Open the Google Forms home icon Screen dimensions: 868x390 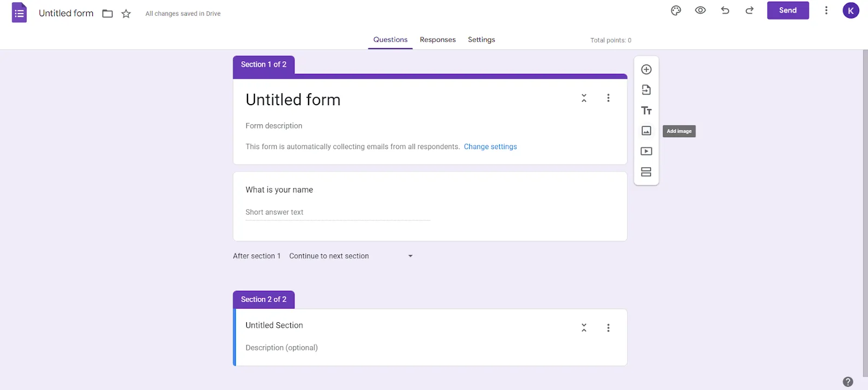tap(19, 12)
